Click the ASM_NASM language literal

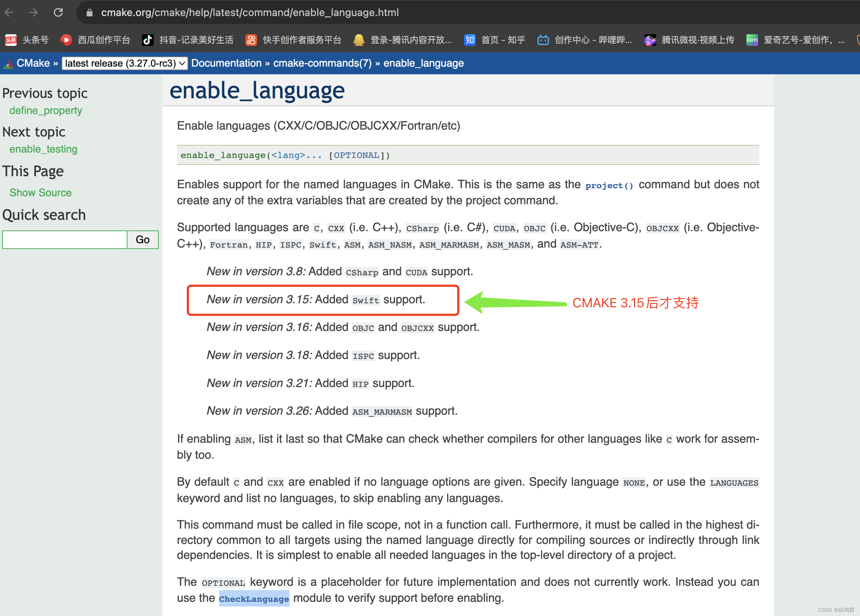coord(390,245)
